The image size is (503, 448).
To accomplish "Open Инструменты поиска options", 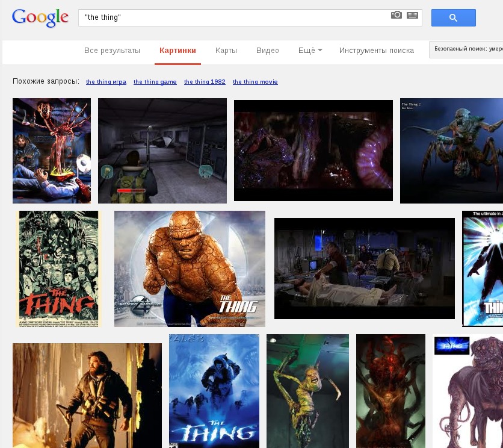I will 377,51.
